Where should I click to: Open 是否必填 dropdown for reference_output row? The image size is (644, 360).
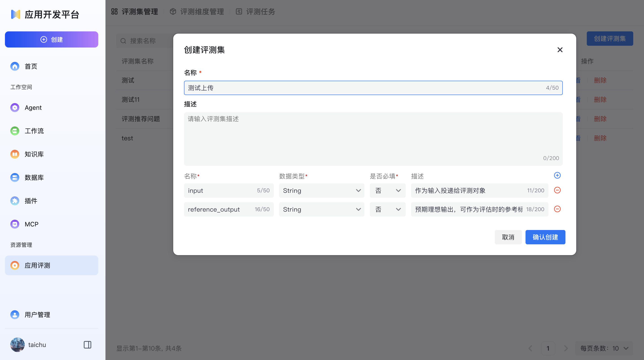pyautogui.click(x=387, y=209)
